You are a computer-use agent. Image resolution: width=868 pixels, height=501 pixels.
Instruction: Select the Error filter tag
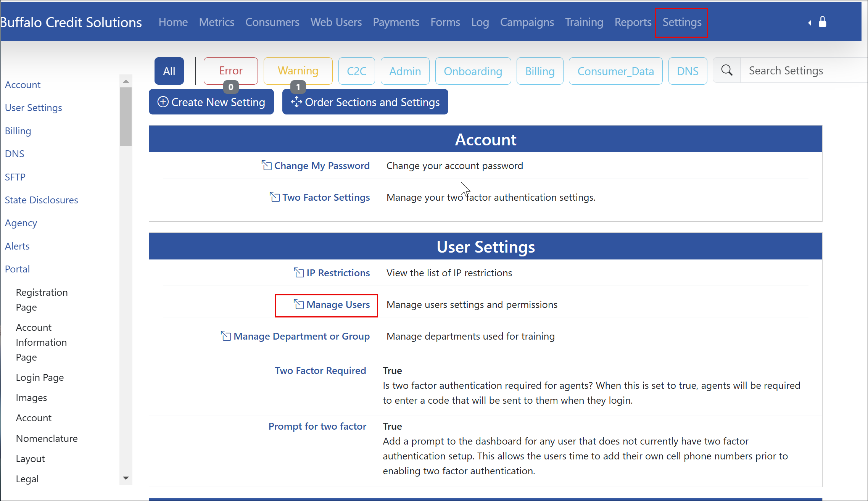pyautogui.click(x=230, y=71)
